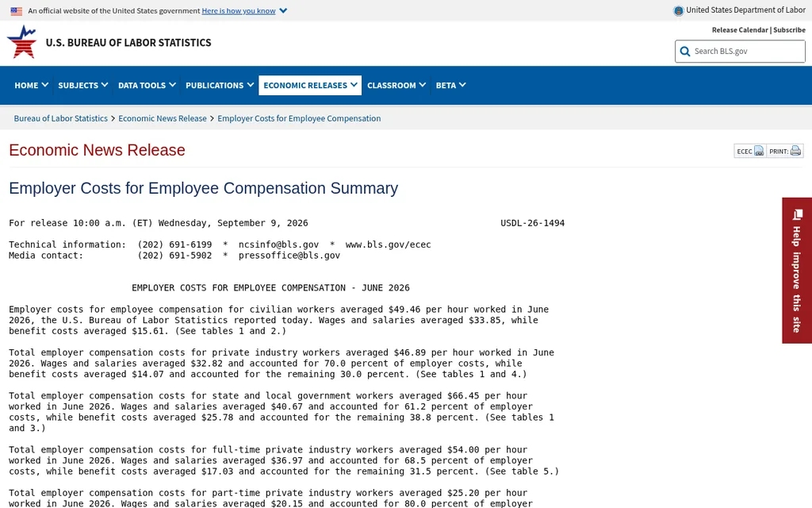Expand the PUBLICATIONS menu chevron
The width and height of the screenshot is (812, 508).
[250, 84]
